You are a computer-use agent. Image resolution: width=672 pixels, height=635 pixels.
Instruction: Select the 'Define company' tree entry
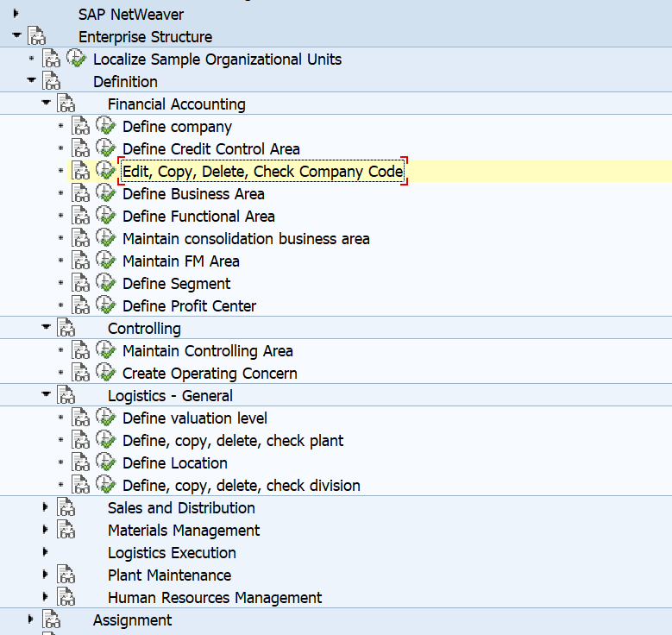pos(177,127)
